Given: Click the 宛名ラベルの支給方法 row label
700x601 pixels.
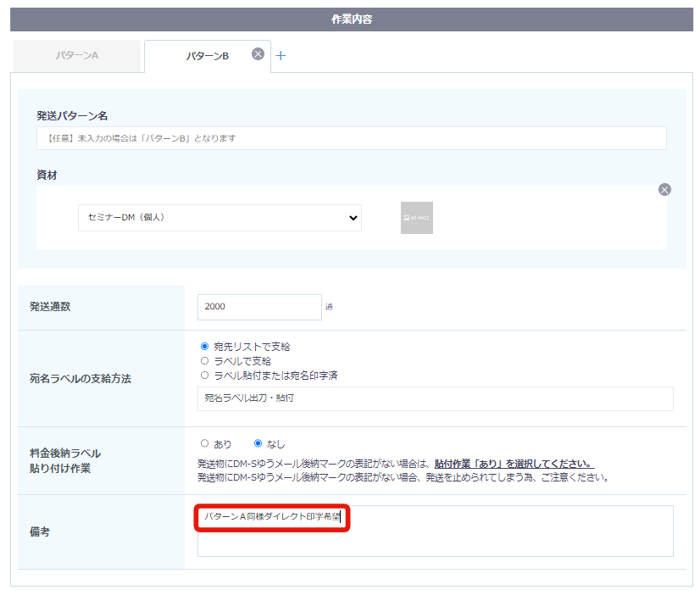Looking at the screenshot, I should 81,379.
